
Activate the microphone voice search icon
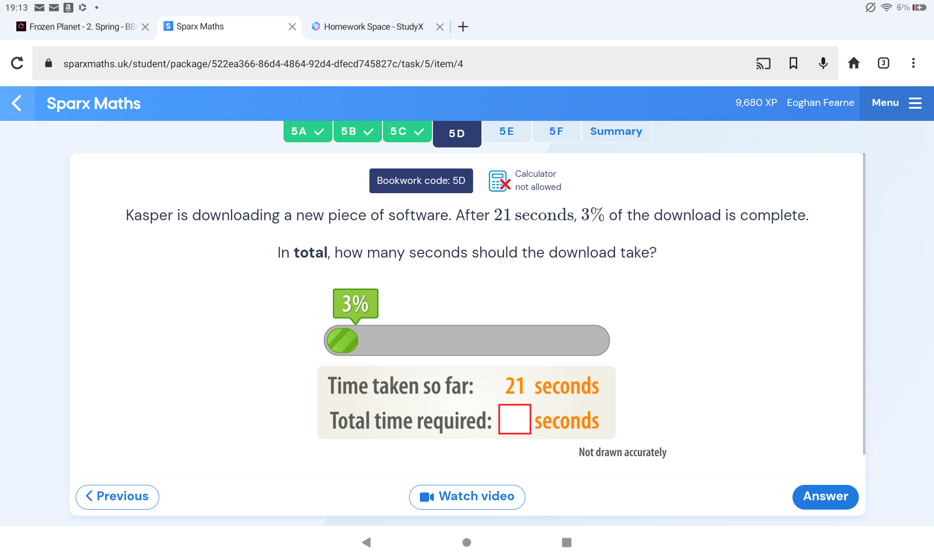[x=823, y=63]
